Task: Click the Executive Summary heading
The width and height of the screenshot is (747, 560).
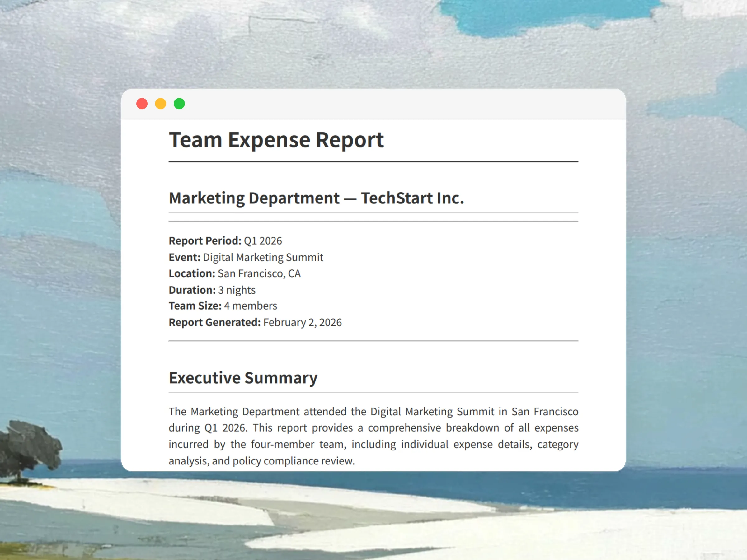Action: point(243,378)
